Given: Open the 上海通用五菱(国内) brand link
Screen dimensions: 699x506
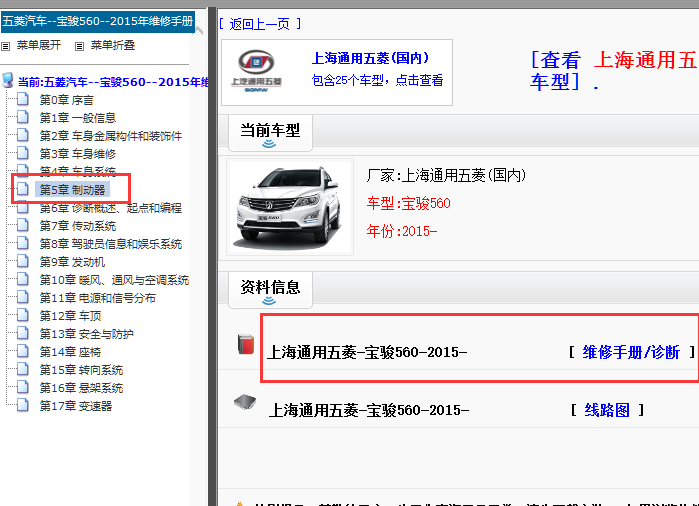Looking at the screenshot, I should 370,58.
